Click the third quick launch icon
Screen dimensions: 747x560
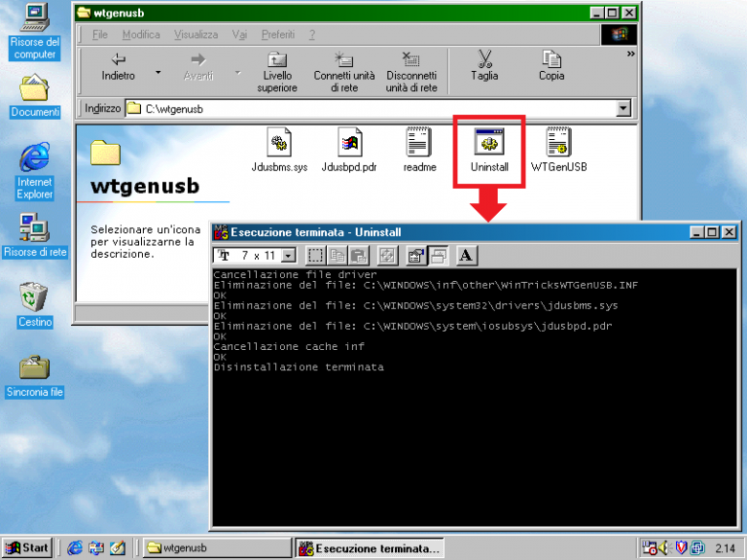point(117,548)
